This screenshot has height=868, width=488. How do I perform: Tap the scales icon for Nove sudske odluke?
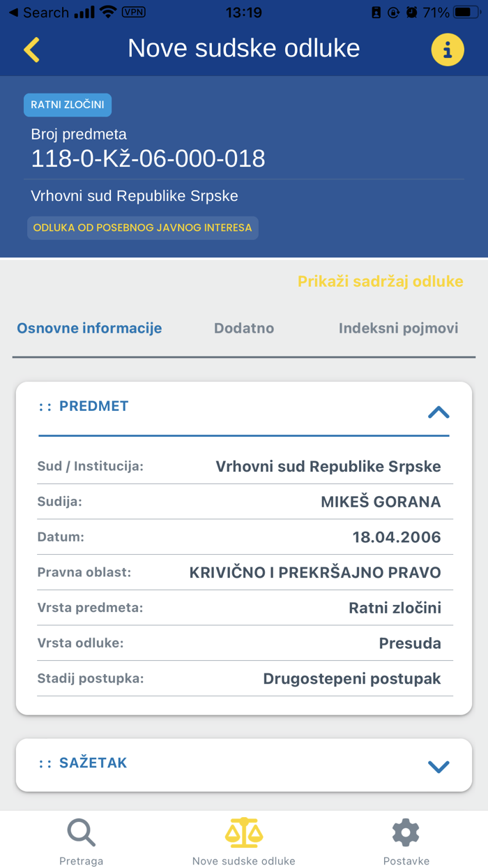tap(243, 832)
